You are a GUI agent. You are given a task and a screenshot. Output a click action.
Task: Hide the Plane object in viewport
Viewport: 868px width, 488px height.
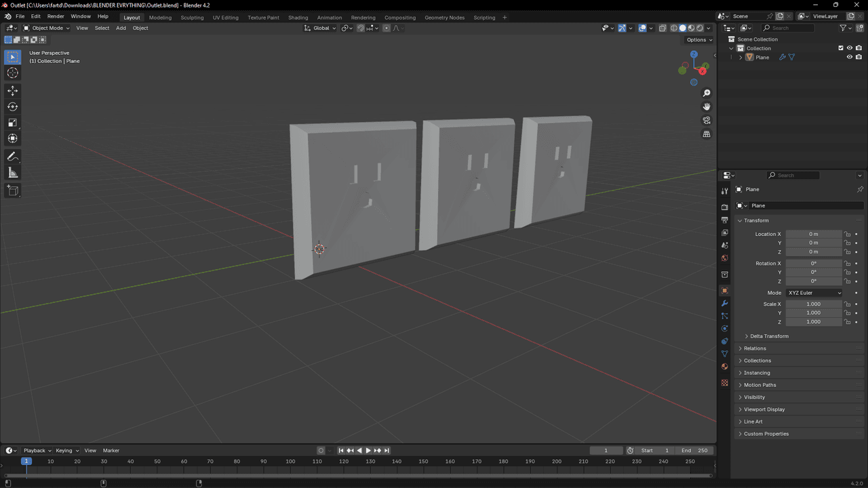(849, 58)
